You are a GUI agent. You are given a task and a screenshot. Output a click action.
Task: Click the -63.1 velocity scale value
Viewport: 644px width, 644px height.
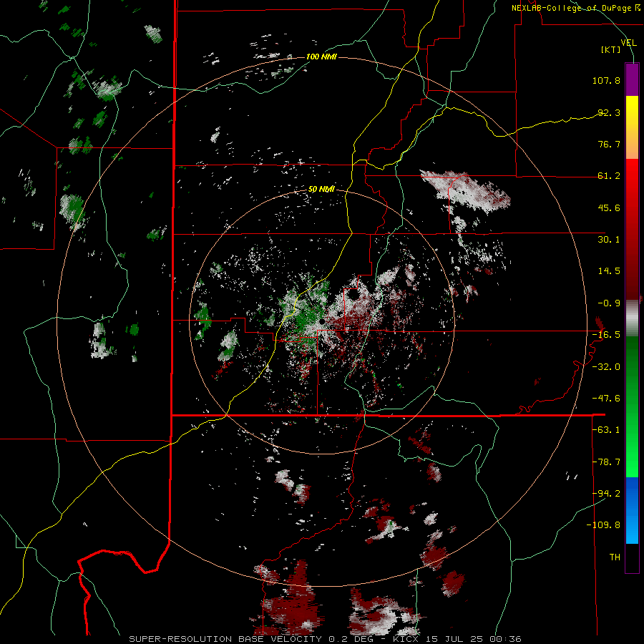606,430
